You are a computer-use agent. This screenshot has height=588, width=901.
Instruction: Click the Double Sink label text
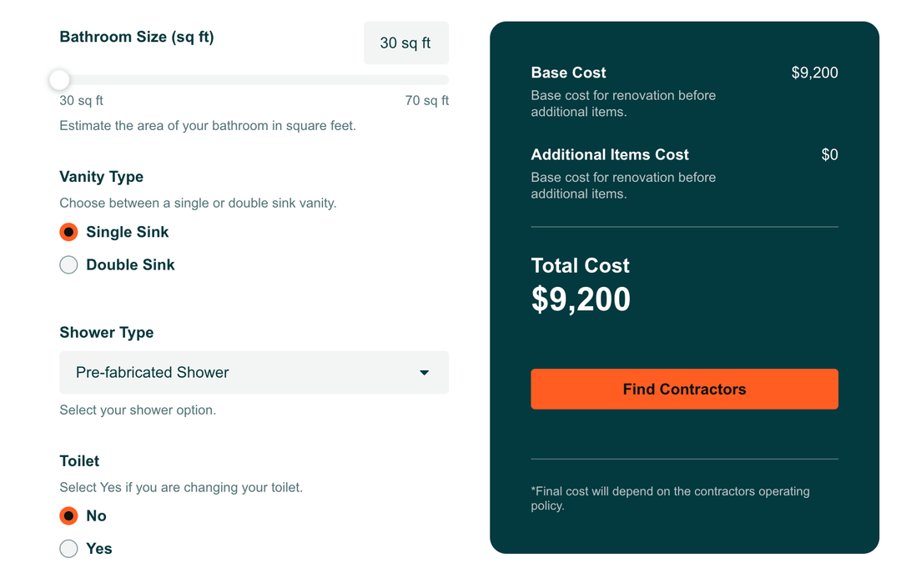coord(130,265)
